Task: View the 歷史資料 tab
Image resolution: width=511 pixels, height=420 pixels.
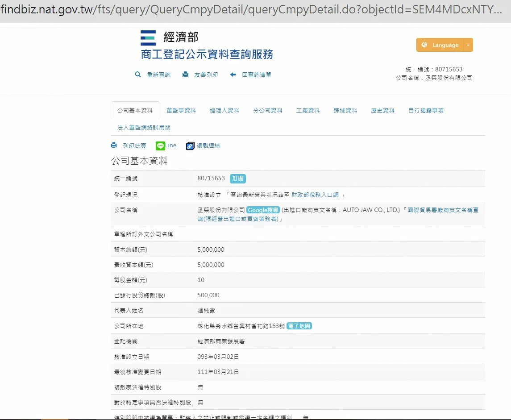Action: (x=382, y=111)
